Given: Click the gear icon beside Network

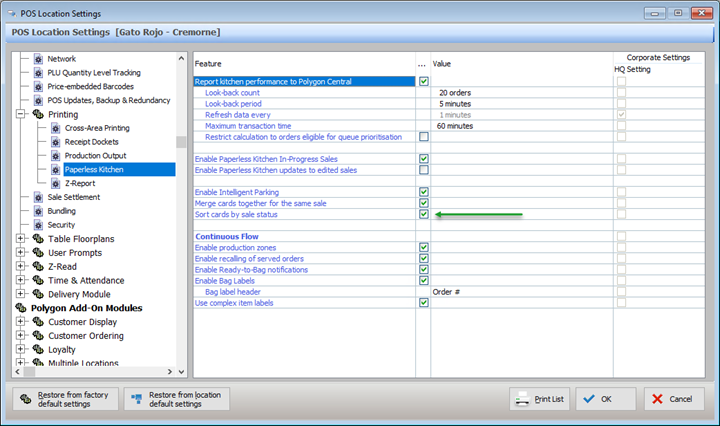Looking at the screenshot, I should coord(38,59).
